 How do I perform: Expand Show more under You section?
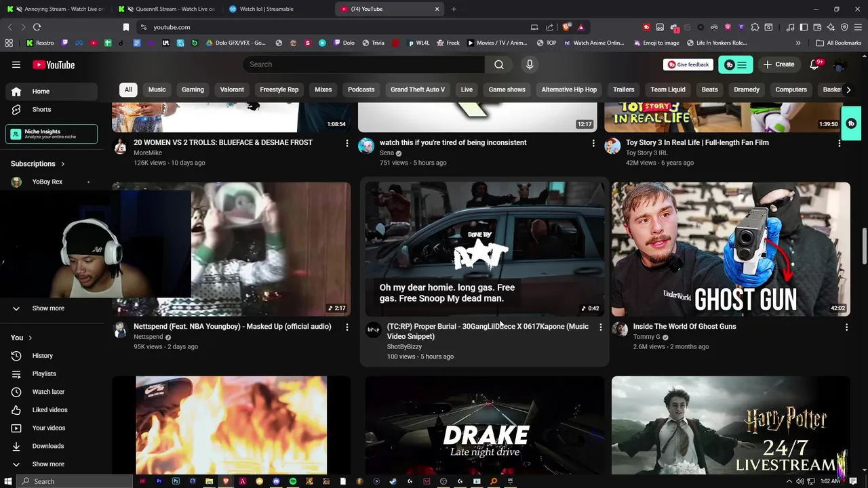(x=52, y=464)
